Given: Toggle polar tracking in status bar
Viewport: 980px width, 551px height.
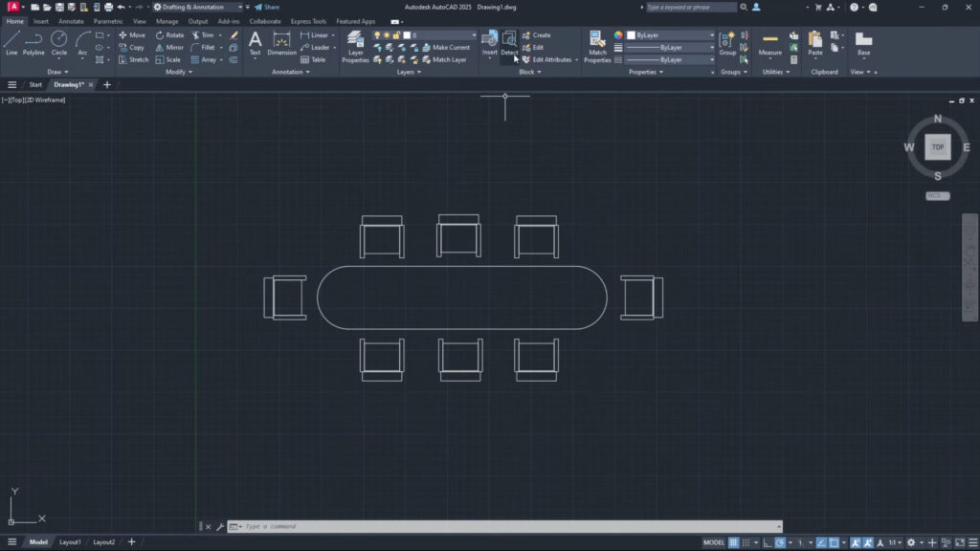Looking at the screenshot, I should 780,542.
